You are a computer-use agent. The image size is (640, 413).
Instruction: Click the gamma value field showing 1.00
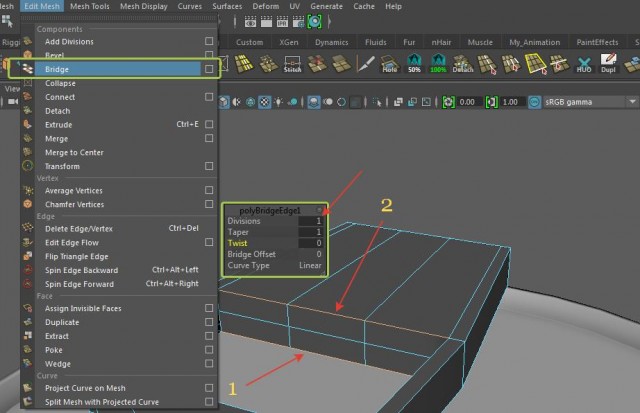coord(510,102)
